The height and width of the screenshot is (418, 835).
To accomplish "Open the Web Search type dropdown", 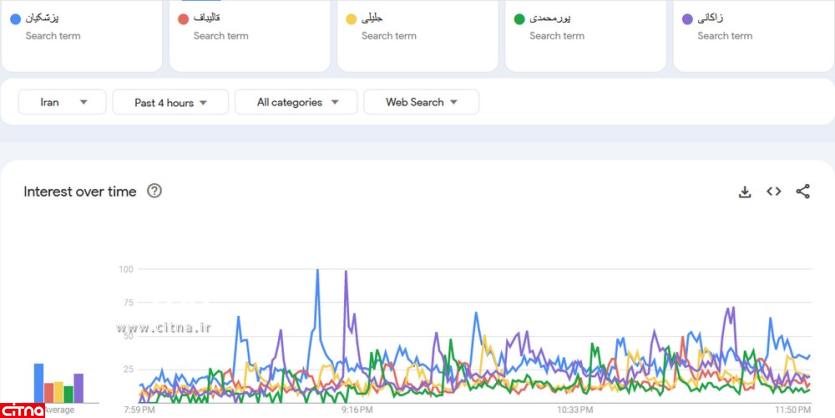I will pos(421,102).
